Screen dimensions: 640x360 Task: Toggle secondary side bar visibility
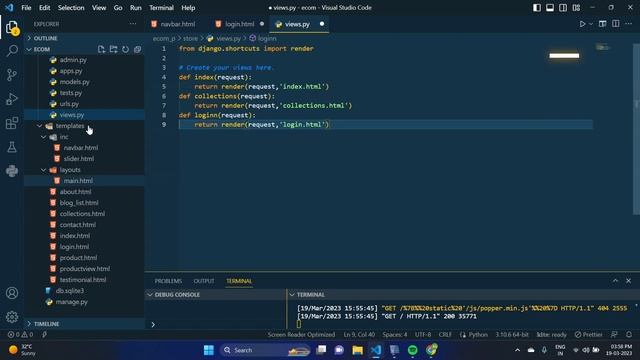tap(563, 8)
